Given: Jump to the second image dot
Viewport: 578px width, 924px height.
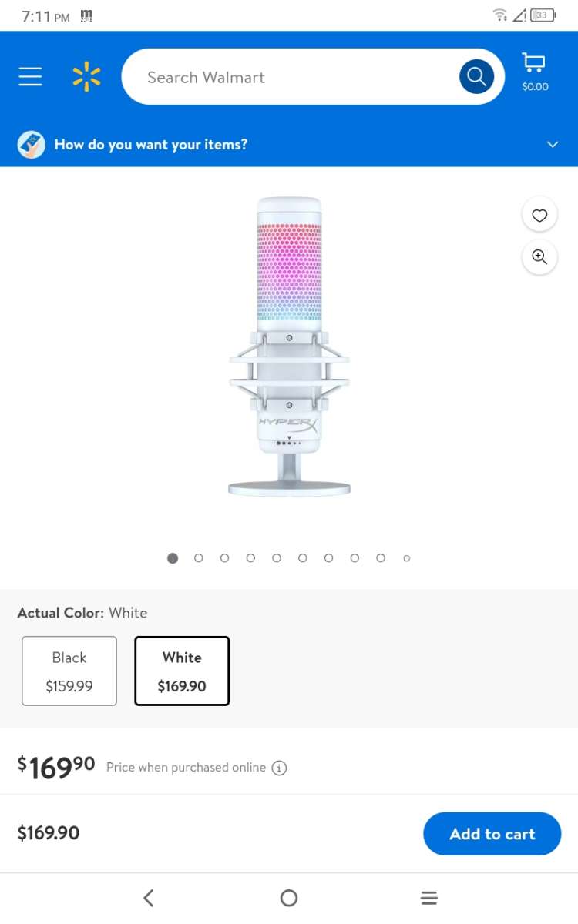Looking at the screenshot, I should click(x=199, y=558).
